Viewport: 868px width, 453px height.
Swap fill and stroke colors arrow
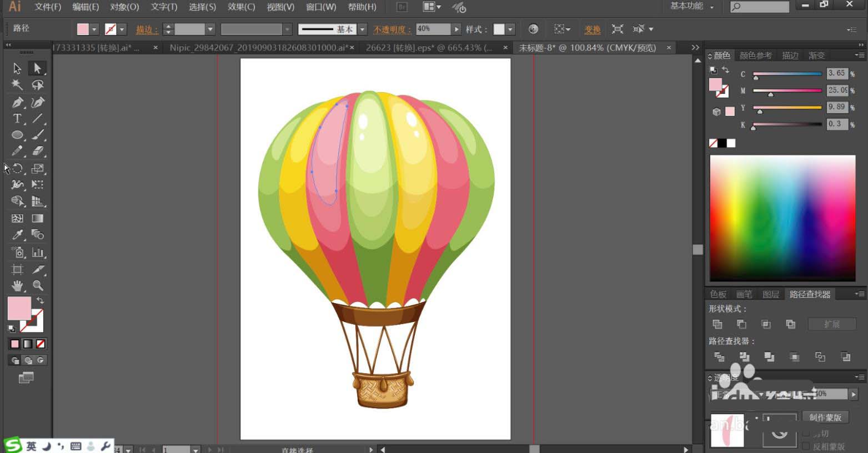[40, 300]
